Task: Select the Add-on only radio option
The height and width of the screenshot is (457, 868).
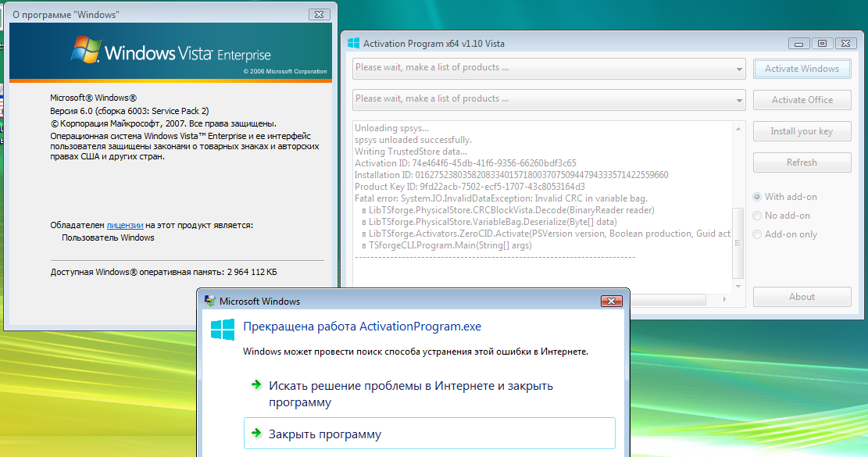Action: point(785,234)
